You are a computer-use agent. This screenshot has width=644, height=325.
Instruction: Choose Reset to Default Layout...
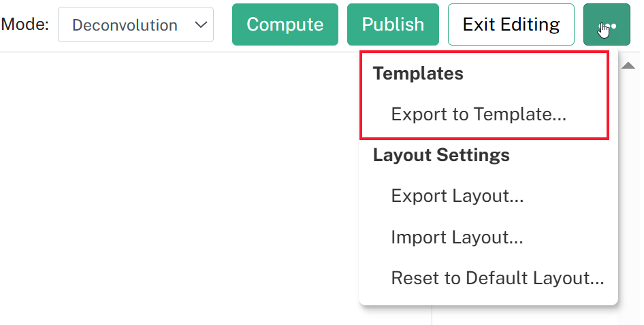[498, 278]
